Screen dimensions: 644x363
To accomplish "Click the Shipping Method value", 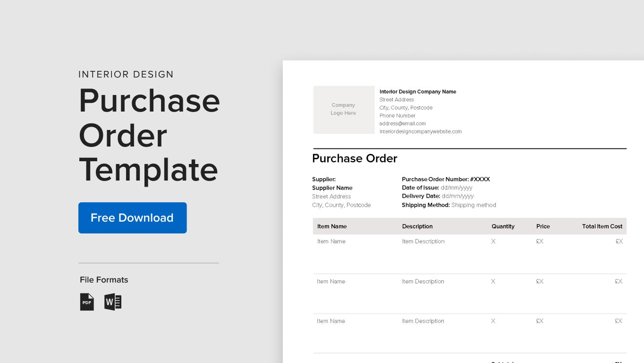I will click(x=474, y=205).
